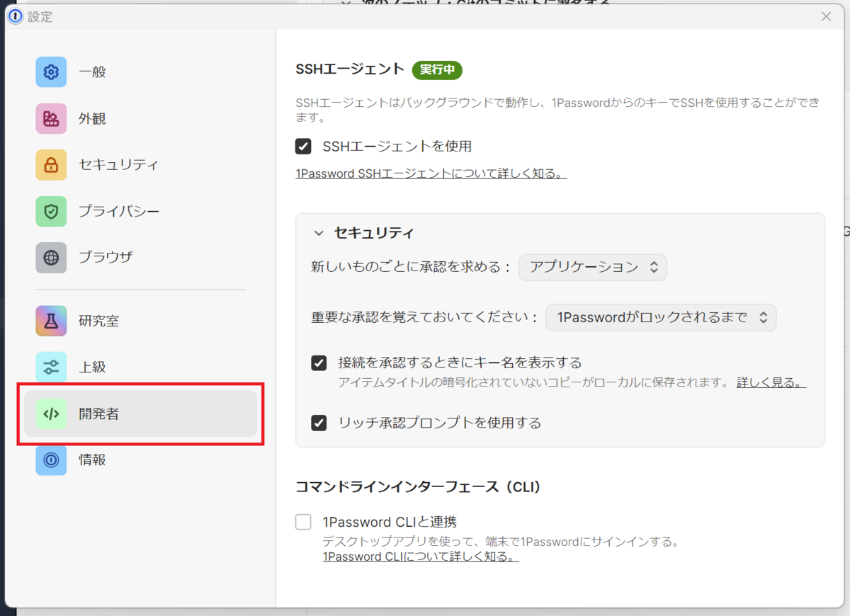Click the セキュリティ padlock icon
The width and height of the screenshot is (850, 616).
[x=51, y=164]
